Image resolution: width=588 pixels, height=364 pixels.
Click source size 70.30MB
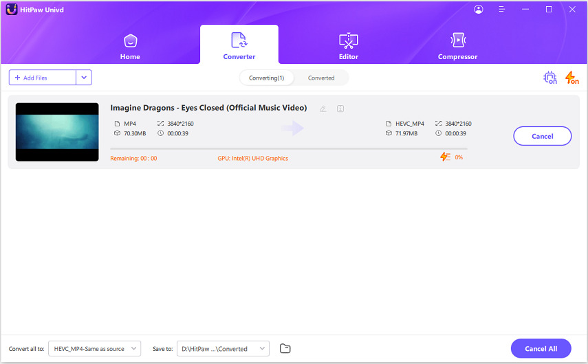135,133
